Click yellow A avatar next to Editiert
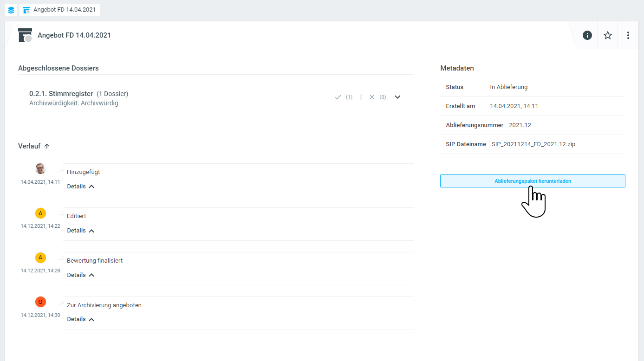The height and width of the screenshot is (361, 644). [x=40, y=213]
